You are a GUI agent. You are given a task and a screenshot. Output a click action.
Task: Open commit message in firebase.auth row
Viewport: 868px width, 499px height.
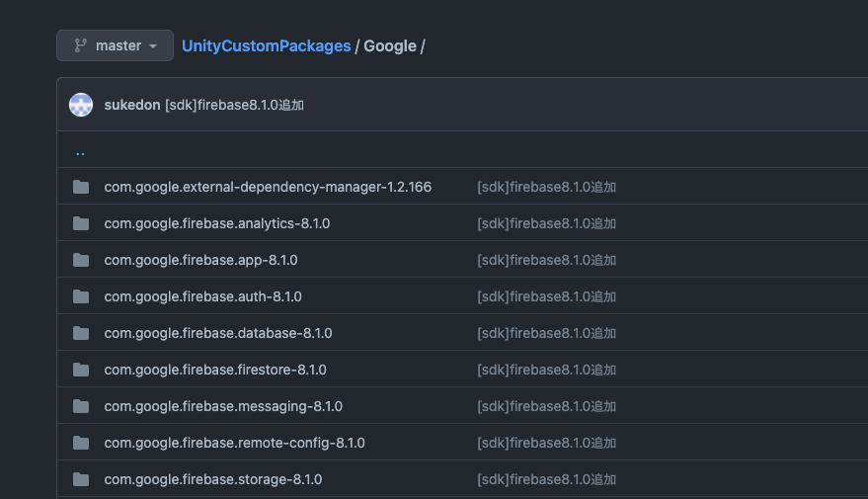coord(547,296)
